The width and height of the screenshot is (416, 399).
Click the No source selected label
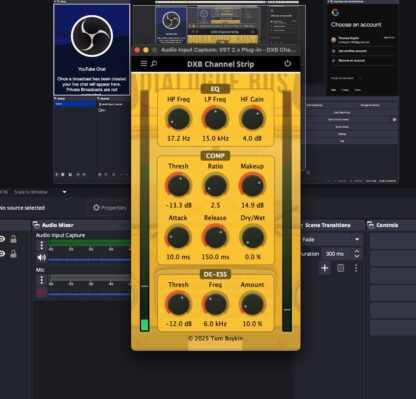click(x=22, y=208)
